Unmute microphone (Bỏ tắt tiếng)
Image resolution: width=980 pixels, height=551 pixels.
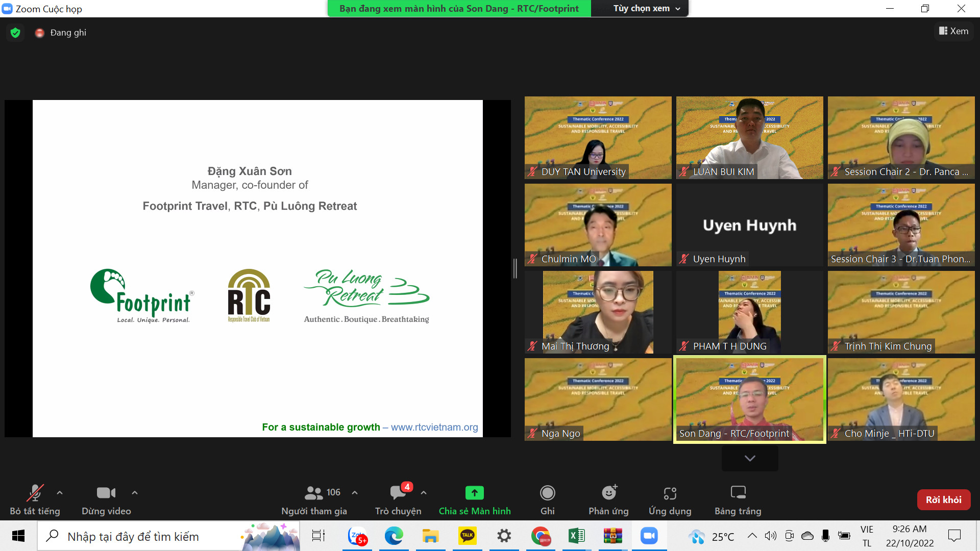35,493
